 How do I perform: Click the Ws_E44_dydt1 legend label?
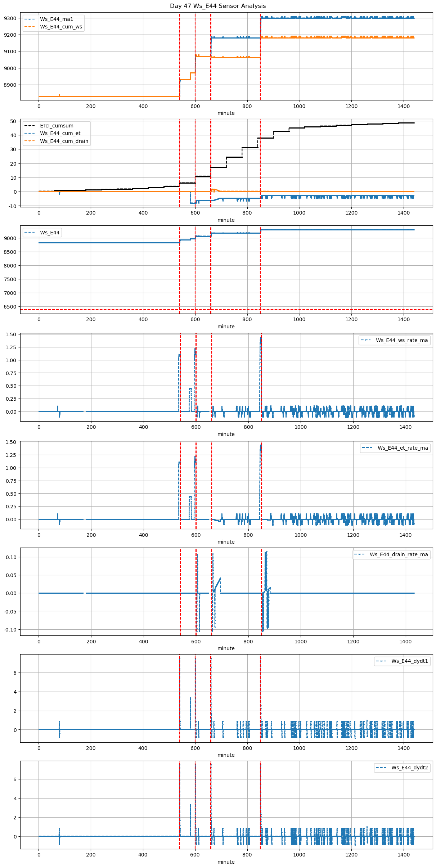coord(410,661)
